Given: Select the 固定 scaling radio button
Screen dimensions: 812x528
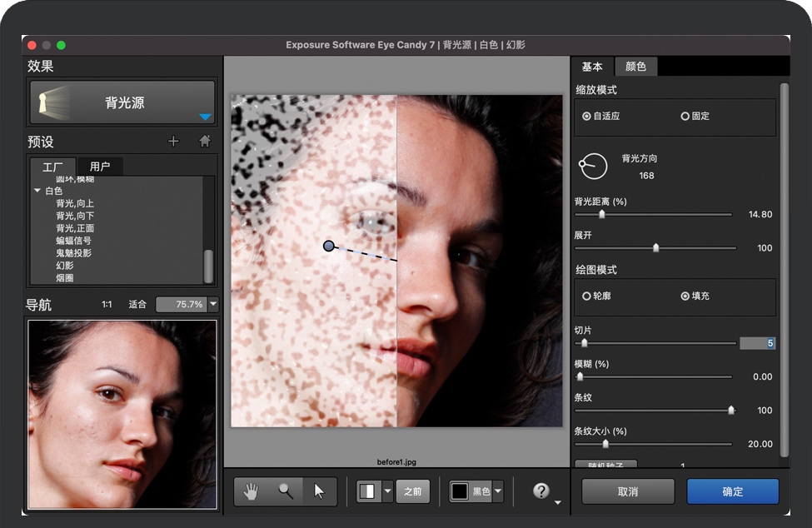Looking at the screenshot, I should [x=685, y=117].
